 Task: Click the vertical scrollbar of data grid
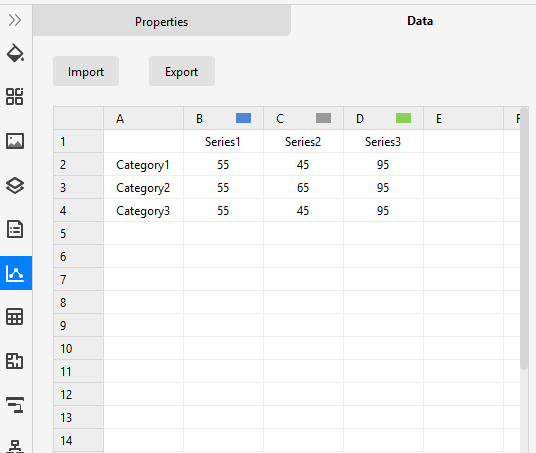[524, 239]
